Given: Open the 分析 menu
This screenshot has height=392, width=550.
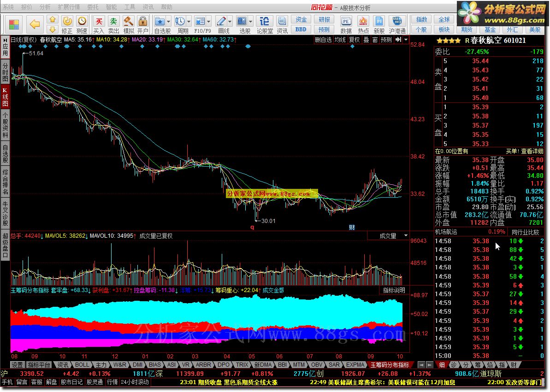Looking at the screenshot, I should [45, 6].
